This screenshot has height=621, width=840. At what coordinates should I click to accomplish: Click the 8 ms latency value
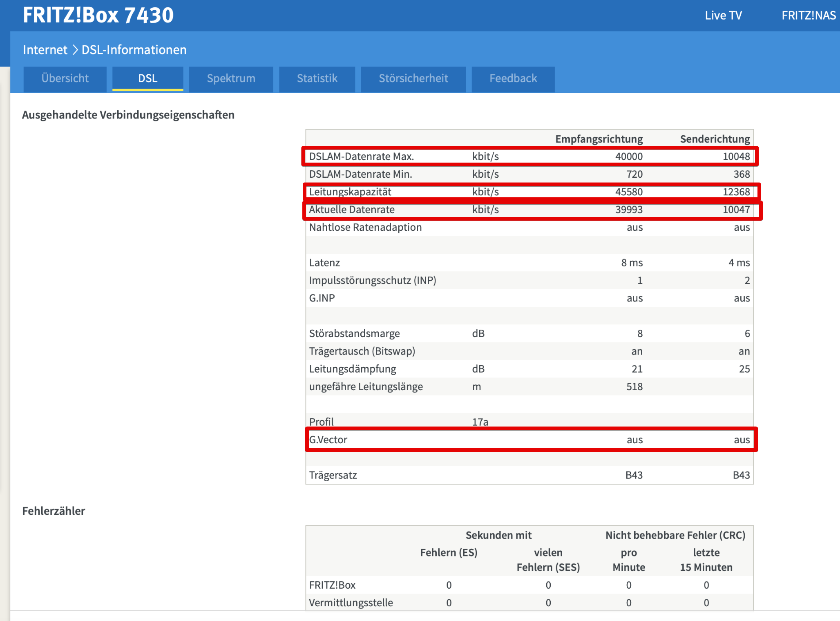tap(632, 263)
